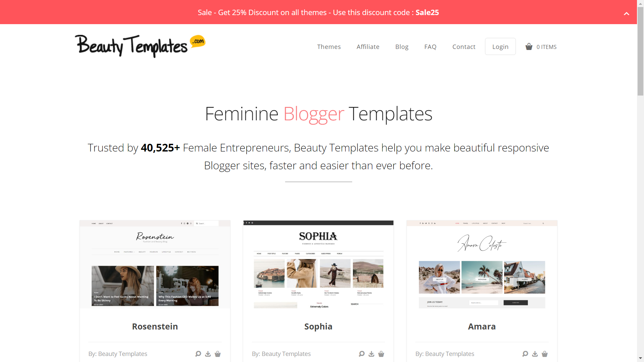Click the shopping cart icon
This screenshot has height=362, width=644.
pyautogui.click(x=529, y=46)
